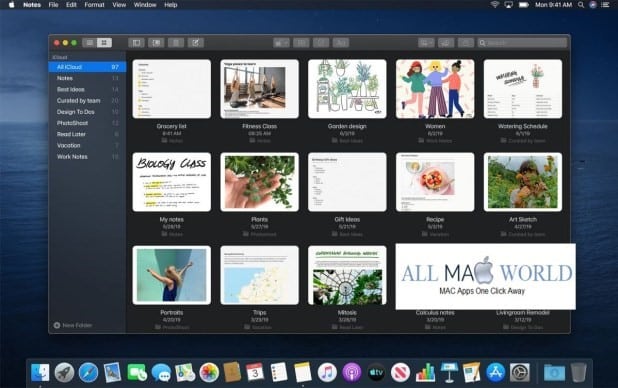Open Finder from the Dock
Image resolution: width=618 pixels, height=388 pixels.
point(40,372)
